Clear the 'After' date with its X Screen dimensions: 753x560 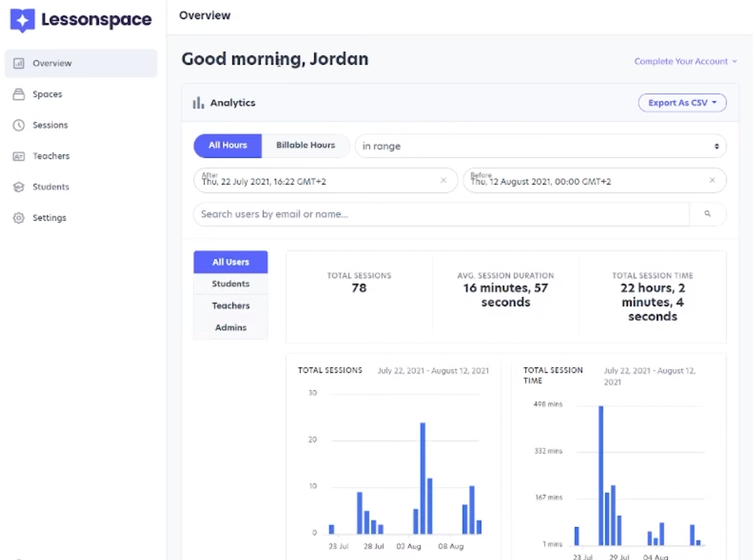443,181
